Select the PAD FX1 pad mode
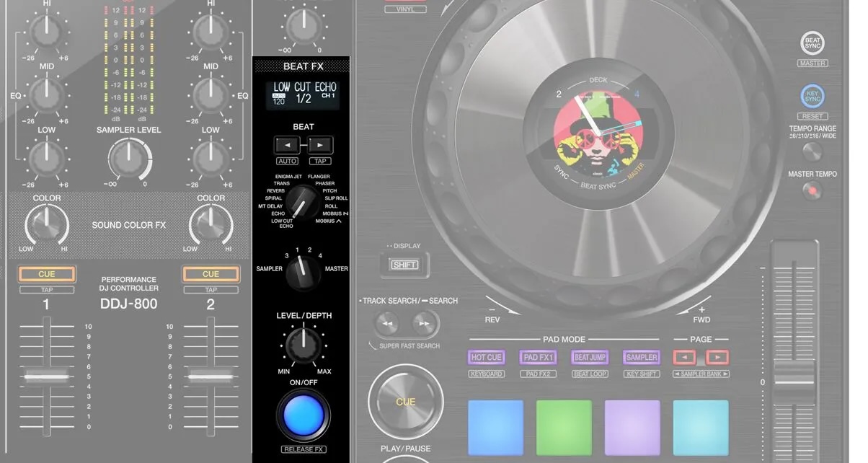This screenshot has width=868, height=463. [x=538, y=357]
